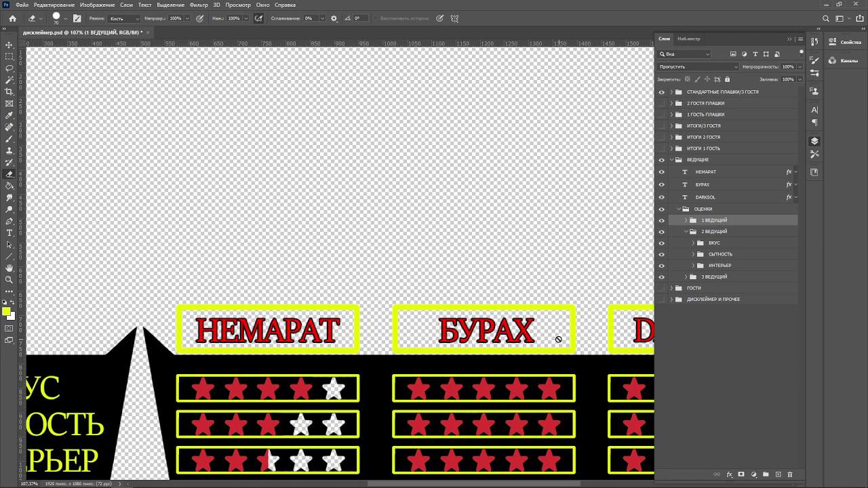Open the Изображение menu

pyautogui.click(x=97, y=5)
